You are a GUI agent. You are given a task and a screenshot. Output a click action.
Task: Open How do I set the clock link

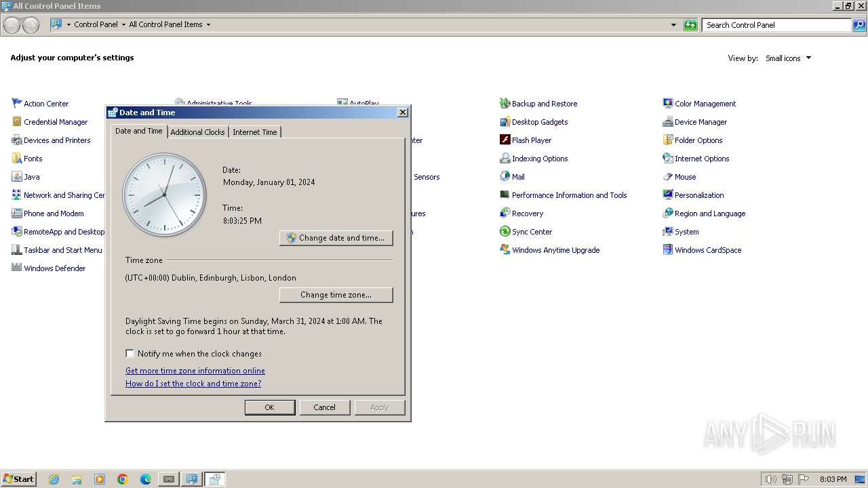point(193,384)
